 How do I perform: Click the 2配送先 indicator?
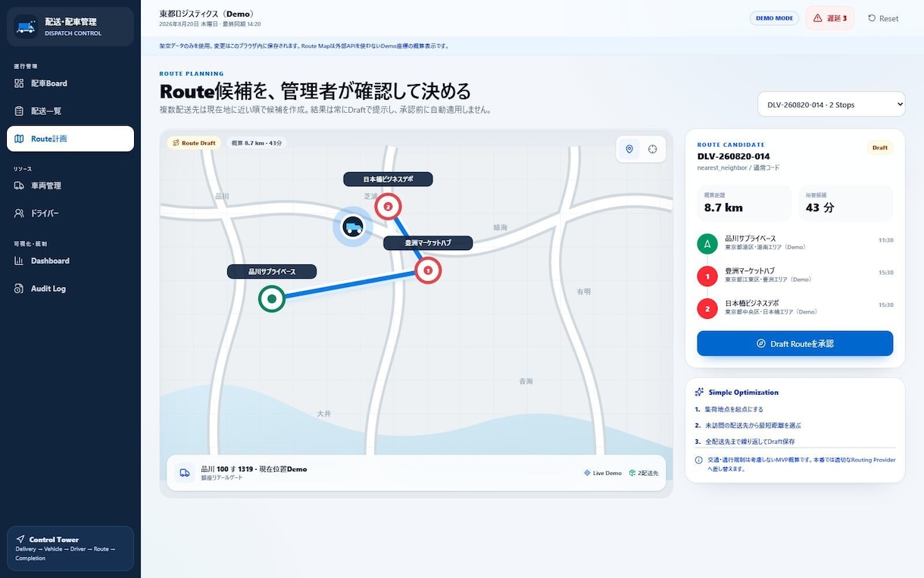(644, 473)
